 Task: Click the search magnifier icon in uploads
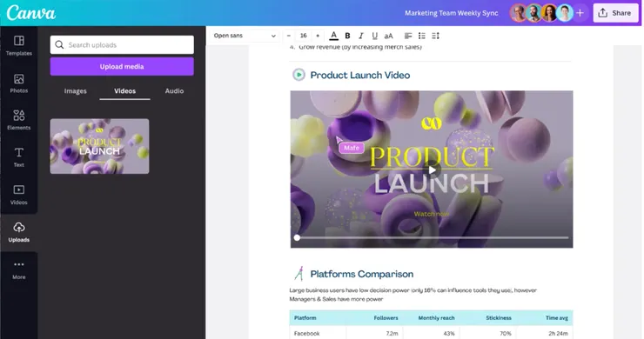click(x=59, y=44)
